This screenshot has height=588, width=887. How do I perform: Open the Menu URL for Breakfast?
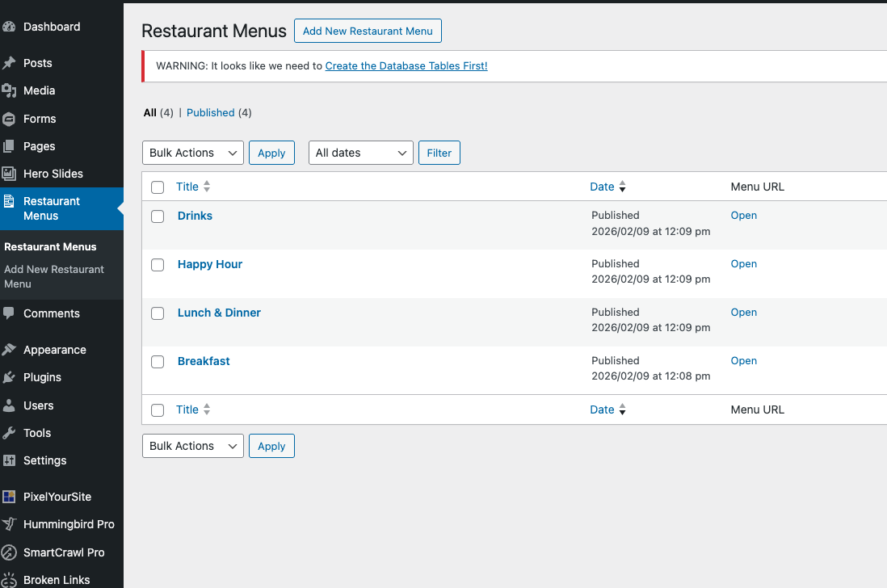coord(743,361)
